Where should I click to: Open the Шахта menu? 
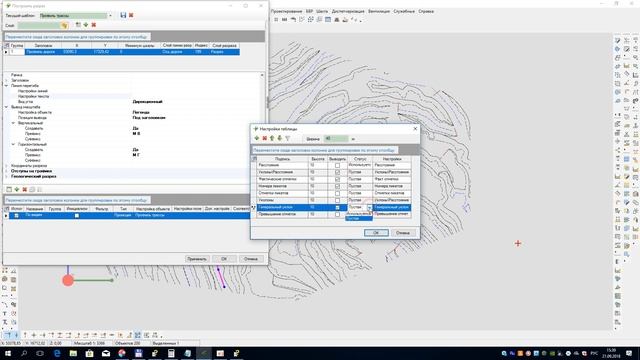point(322,11)
